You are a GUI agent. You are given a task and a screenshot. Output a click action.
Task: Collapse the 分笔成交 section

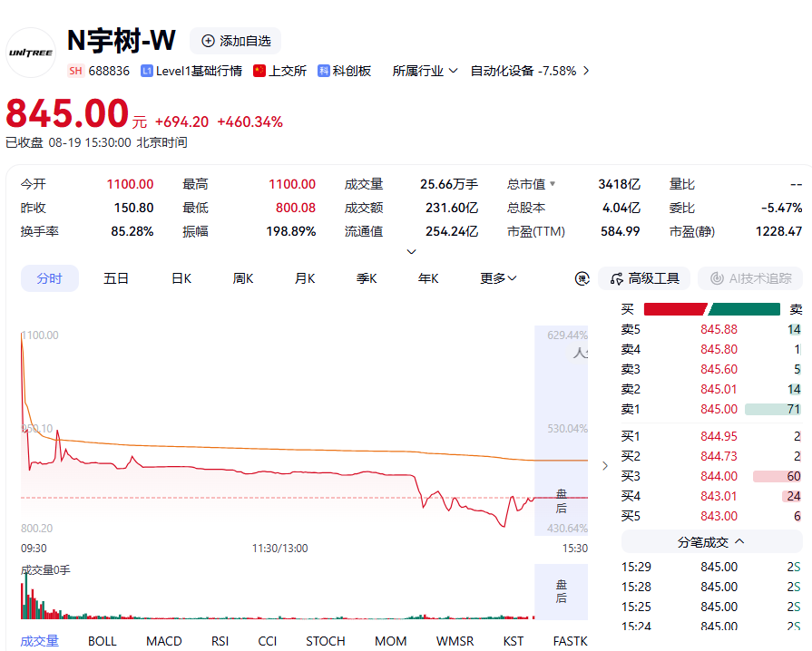[x=711, y=542]
